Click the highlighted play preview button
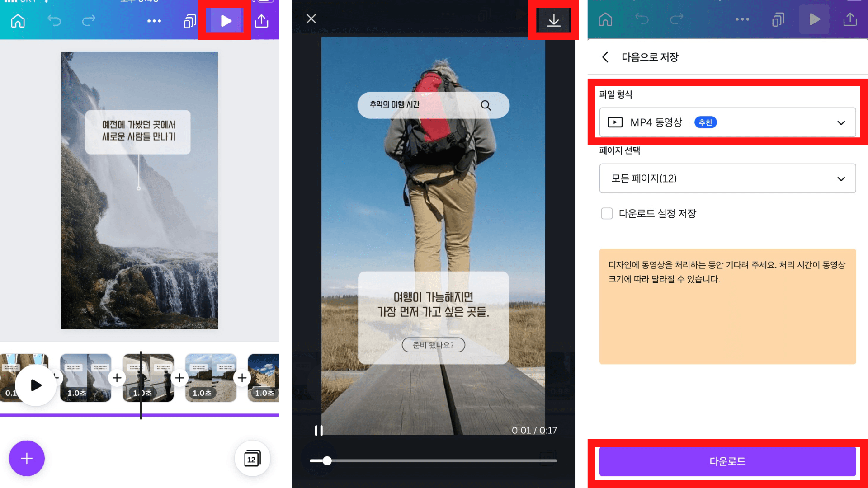 click(226, 21)
